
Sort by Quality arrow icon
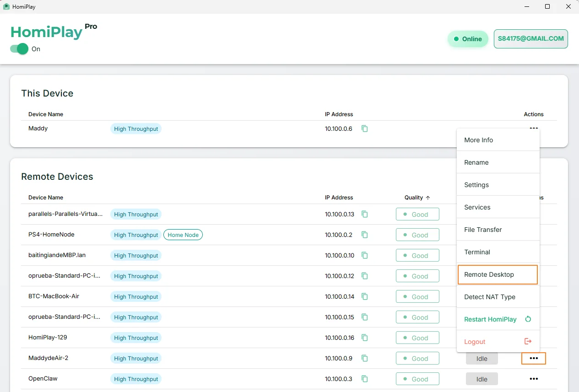coord(428,198)
